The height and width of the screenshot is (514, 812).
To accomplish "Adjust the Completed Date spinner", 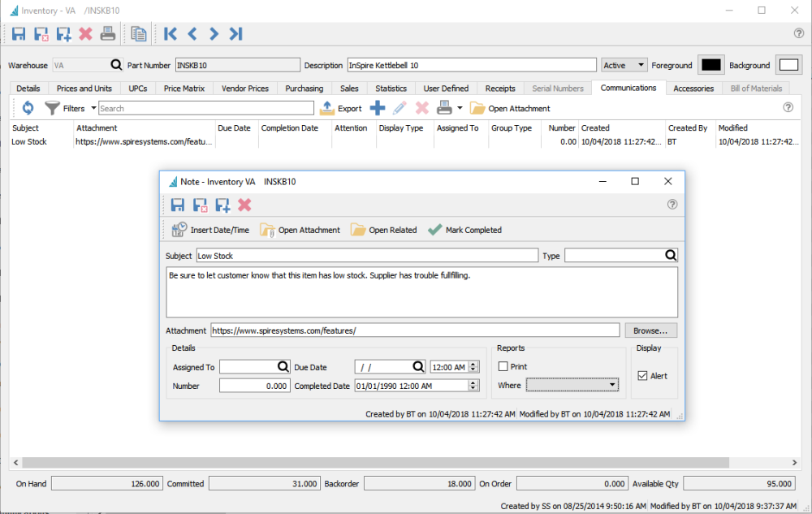I will 473,385.
